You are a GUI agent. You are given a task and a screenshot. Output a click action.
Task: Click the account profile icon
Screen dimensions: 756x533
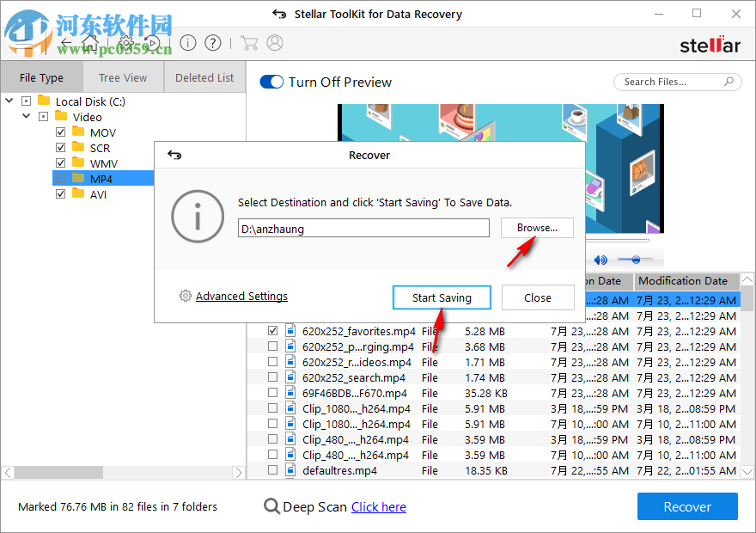click(272, 42)
